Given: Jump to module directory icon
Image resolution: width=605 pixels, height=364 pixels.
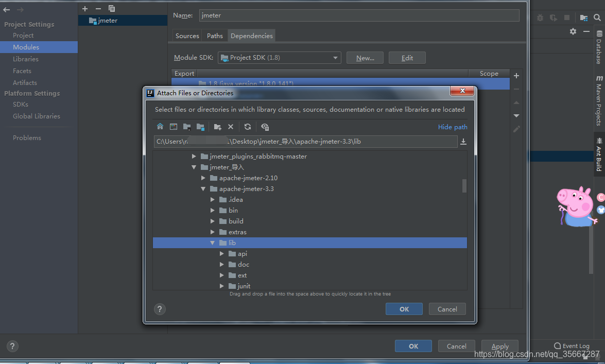Looking at the screenshot, I should [200, 127].
